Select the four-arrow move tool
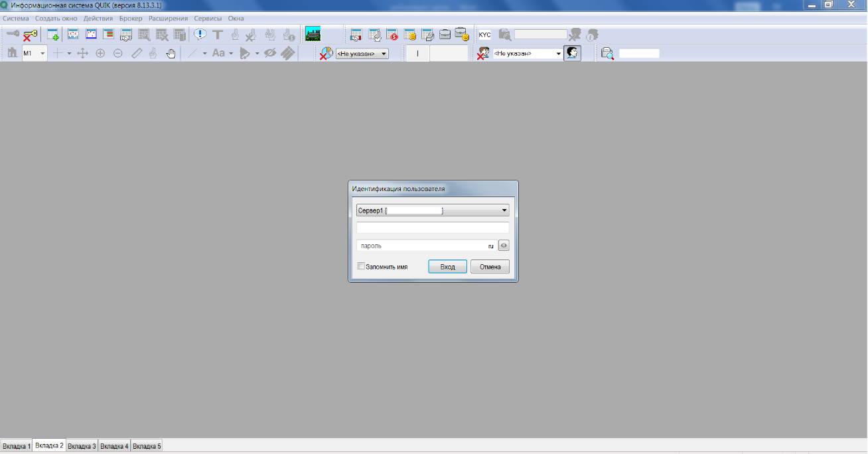868x454 pixels. tap(82, 53)
